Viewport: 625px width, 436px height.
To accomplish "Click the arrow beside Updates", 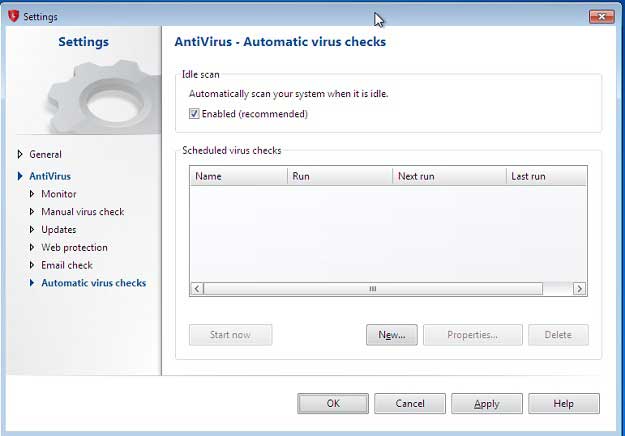I will tap(32, 230).
